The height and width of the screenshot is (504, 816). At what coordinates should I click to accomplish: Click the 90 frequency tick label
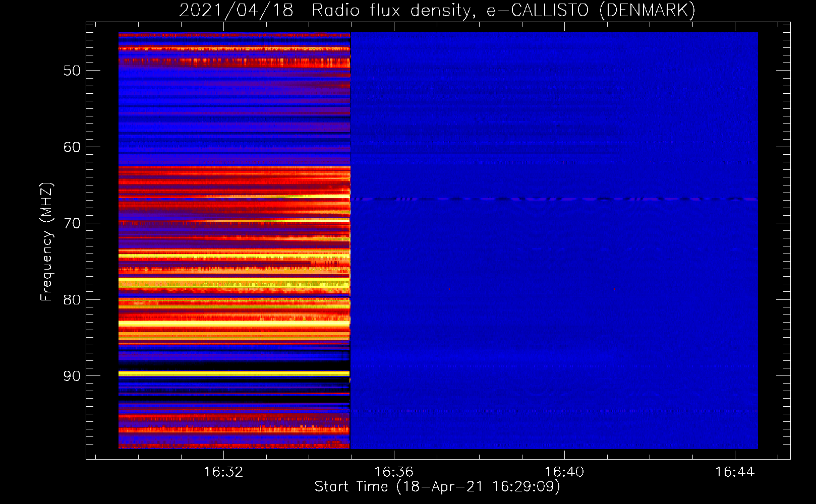pyautogui.click(x=72, y=376)
